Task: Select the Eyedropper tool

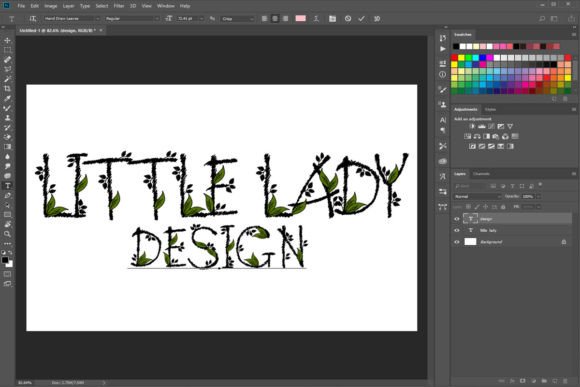Action: [7, 98]
